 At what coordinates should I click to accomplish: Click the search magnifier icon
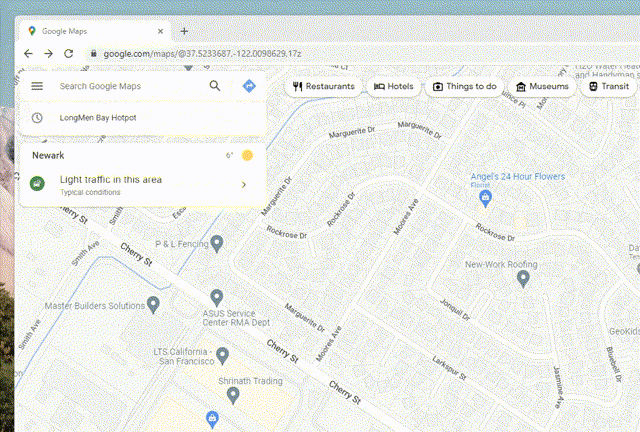(215, 86)
